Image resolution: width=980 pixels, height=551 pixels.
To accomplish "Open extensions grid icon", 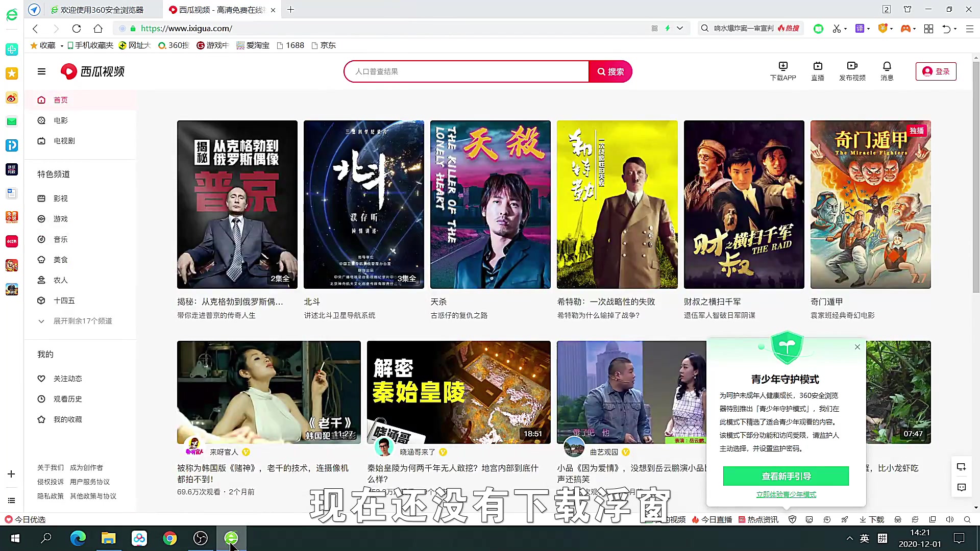I will (x=928, y=29).
